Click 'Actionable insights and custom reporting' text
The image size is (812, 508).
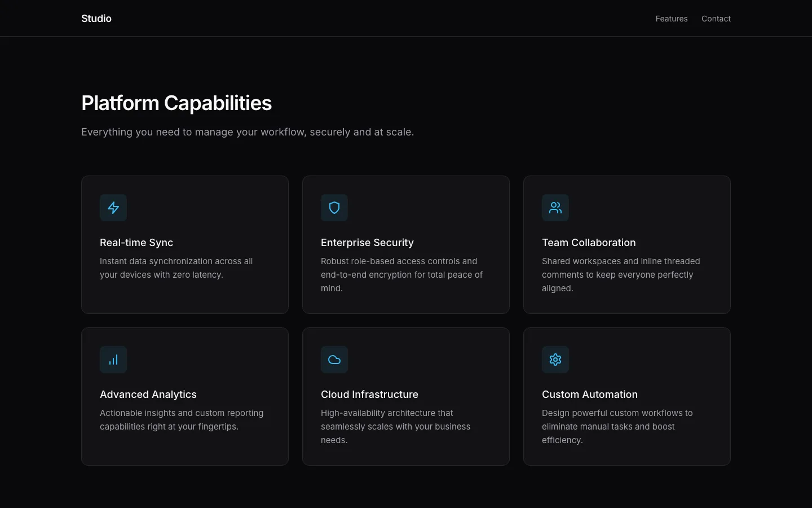click(182, 420)
